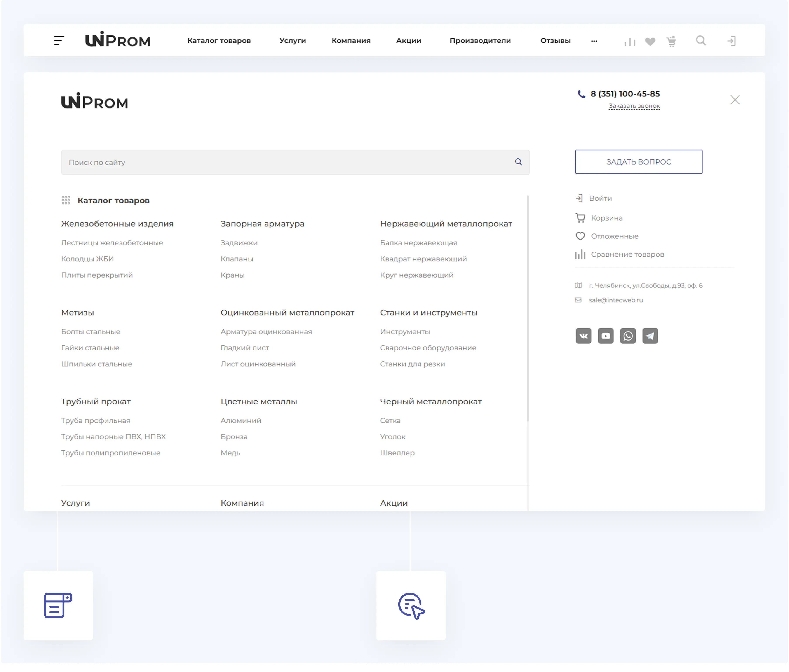Open the Трубы полипропиленовые category link
789x672 pixels.
tap(111, 453)
